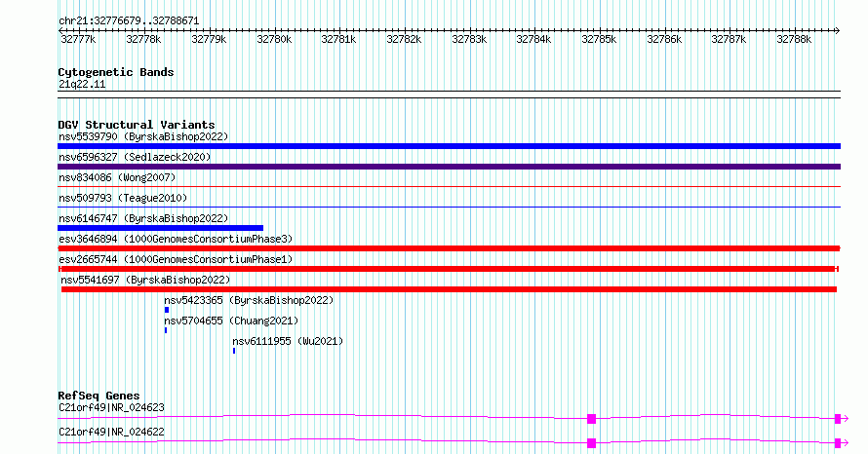Image resolution: width=868 pixels, height=454 pixels.
Task: Click the chr21:32776679..32788671 position label
Action: tap(129, 20)
